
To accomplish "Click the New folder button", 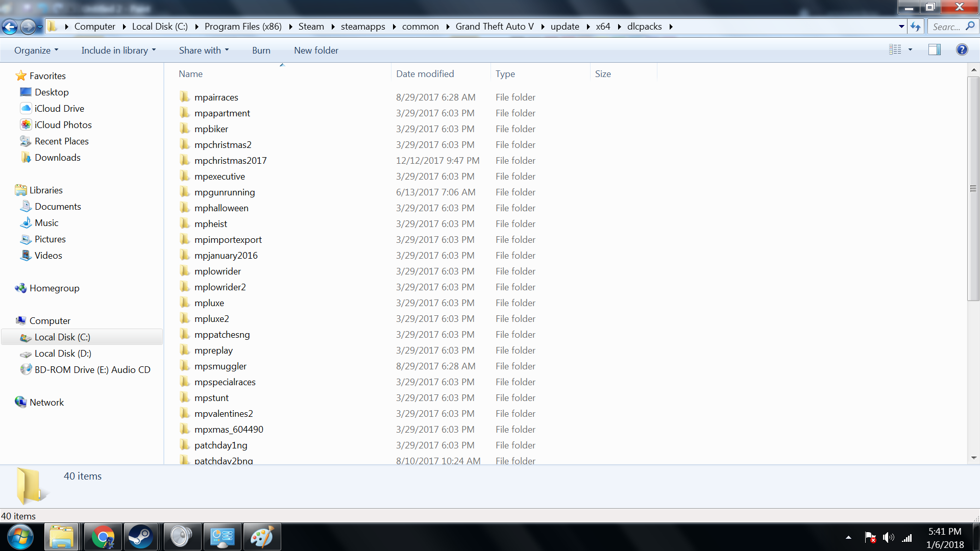I will click(x=316, y=50).
